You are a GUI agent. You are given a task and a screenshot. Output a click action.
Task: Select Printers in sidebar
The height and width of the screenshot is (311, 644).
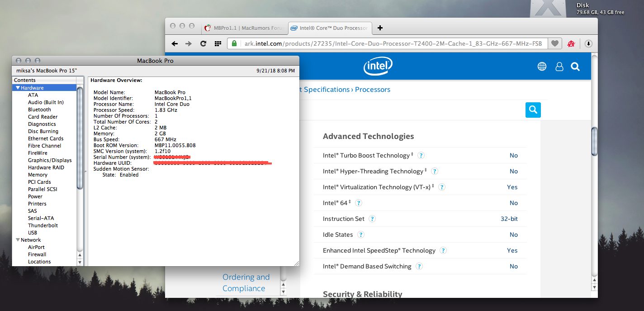[x=37, y=204]
